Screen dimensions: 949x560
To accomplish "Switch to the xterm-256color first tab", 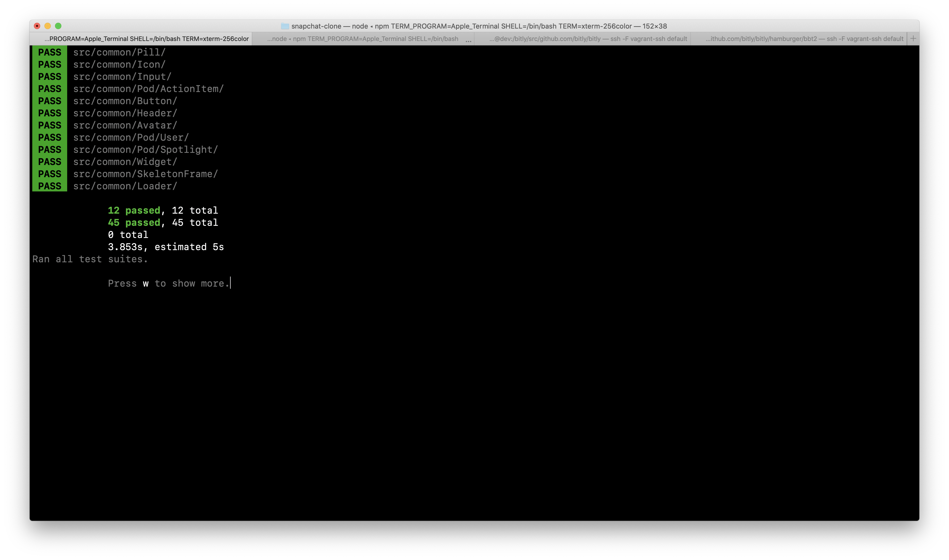I will tap(147, 39).
